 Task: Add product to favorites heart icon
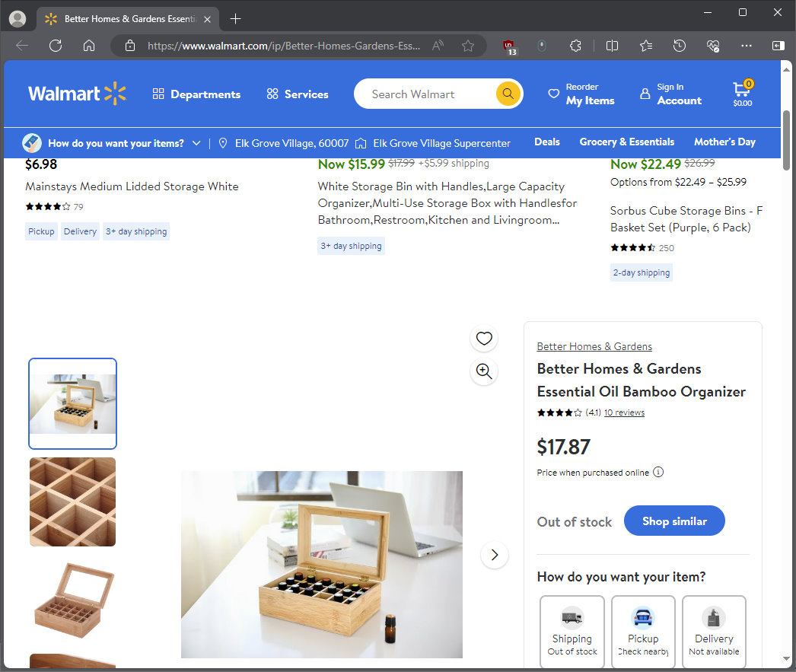[484, 339]
